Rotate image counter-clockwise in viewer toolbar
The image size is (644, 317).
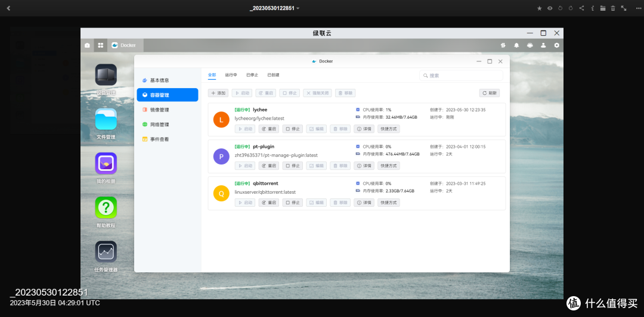pyautogui.click(x=560, y=8)
